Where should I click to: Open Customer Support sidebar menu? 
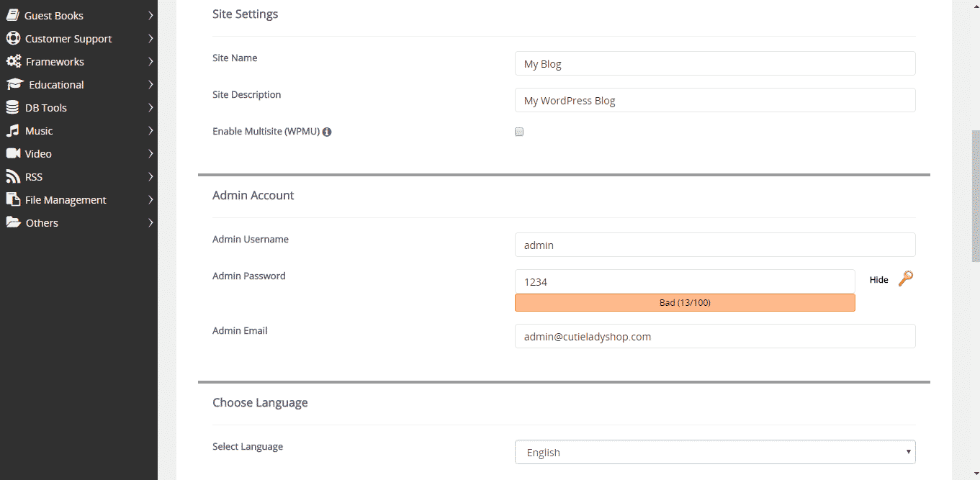pos(78,38)
